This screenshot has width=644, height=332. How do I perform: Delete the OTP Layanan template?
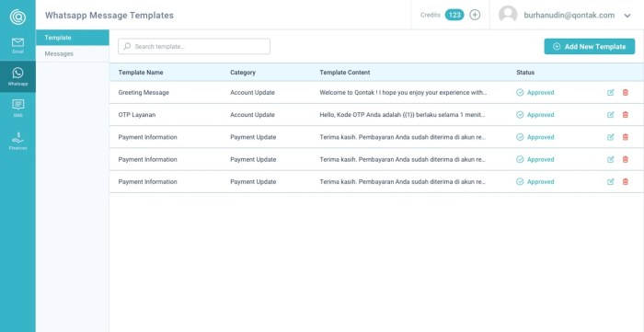tap(625, 115)
